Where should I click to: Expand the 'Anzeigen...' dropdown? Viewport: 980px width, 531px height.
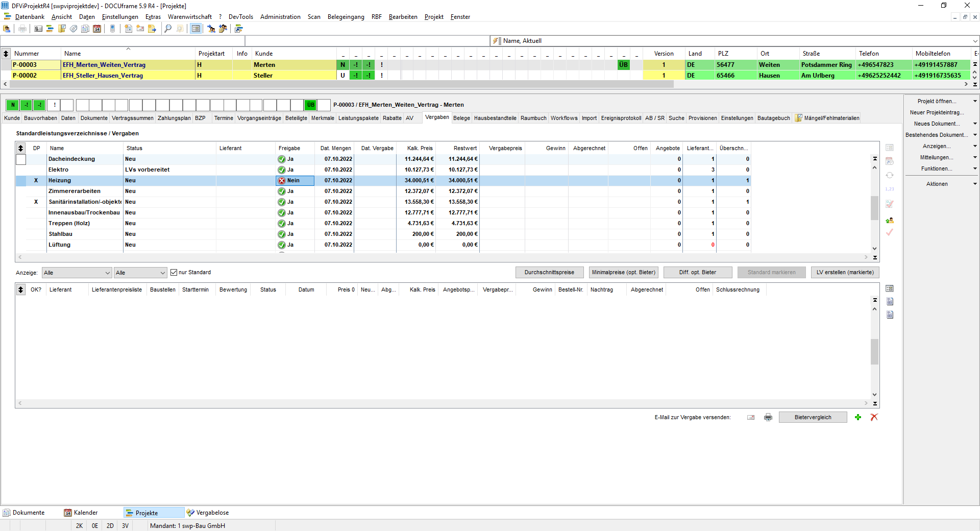(975, 146)
